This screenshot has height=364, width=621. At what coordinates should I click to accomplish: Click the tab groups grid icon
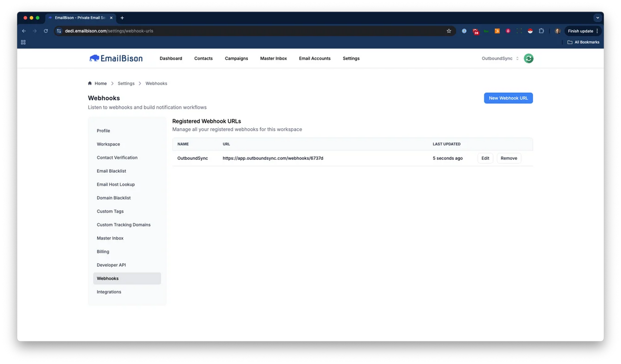point(23,42)
